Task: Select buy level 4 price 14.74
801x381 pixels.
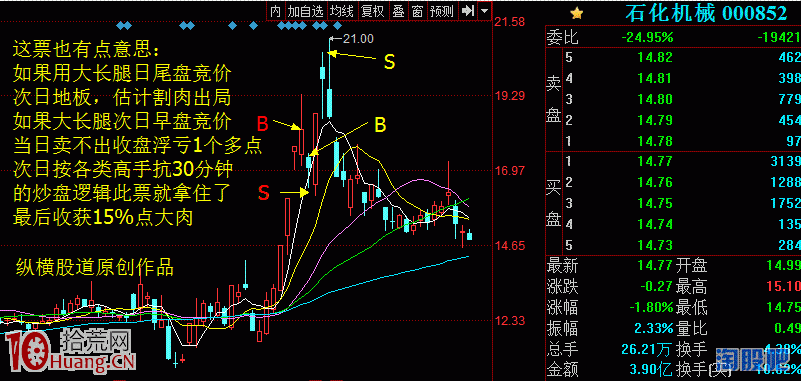Action: click(654, 224)
